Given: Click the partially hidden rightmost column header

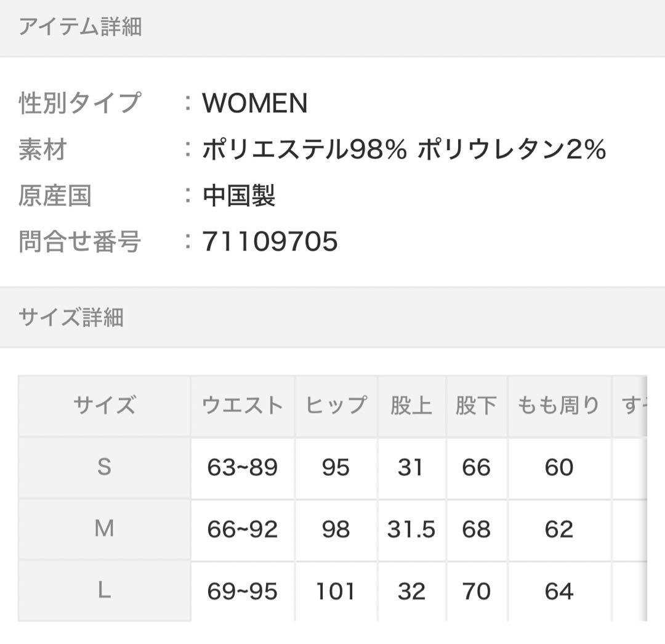Looking at the screenshot, I should [x=629, y=406].
